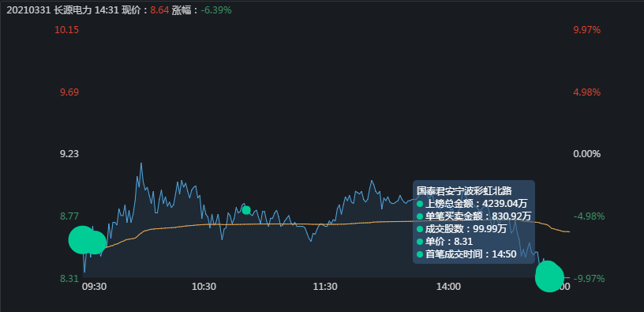Click the 14:00 time axis label
This screenshot has height=312, width=644.
tap(448, 287)
